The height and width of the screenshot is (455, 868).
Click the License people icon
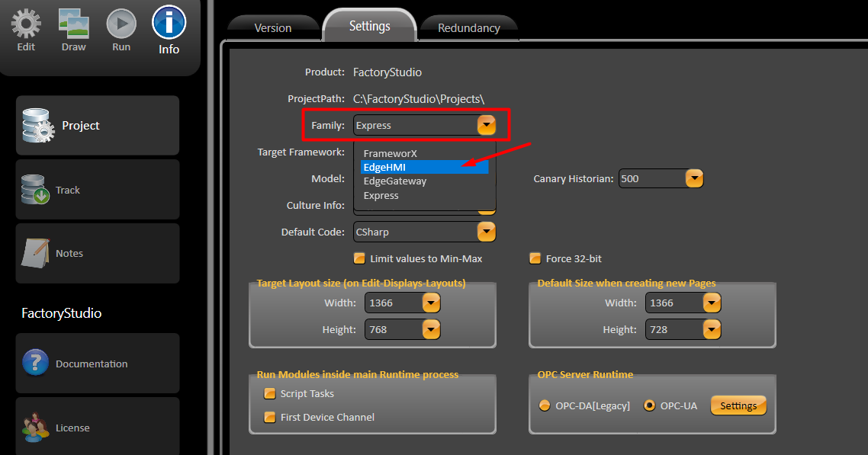point(35,428)
